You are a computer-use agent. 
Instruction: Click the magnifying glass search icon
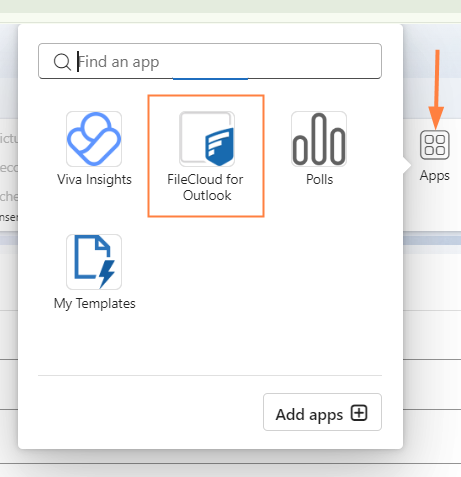(x=62, y=62)
